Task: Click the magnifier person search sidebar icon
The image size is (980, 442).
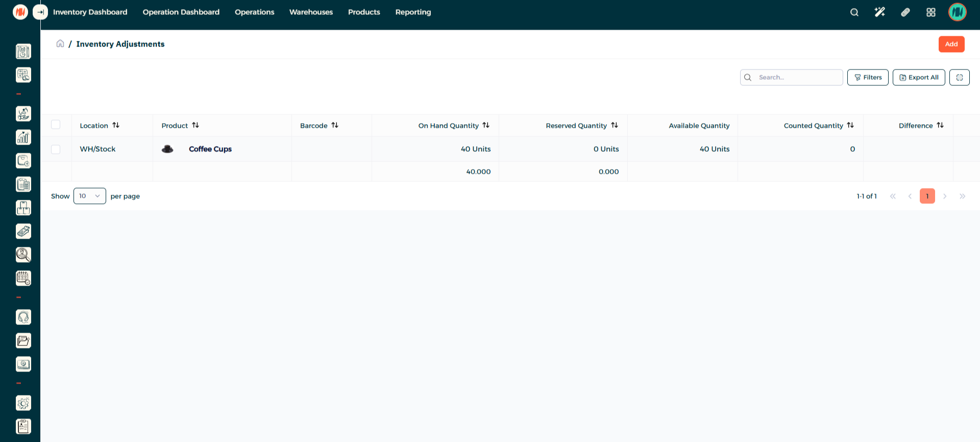Action: pos(23,254)
